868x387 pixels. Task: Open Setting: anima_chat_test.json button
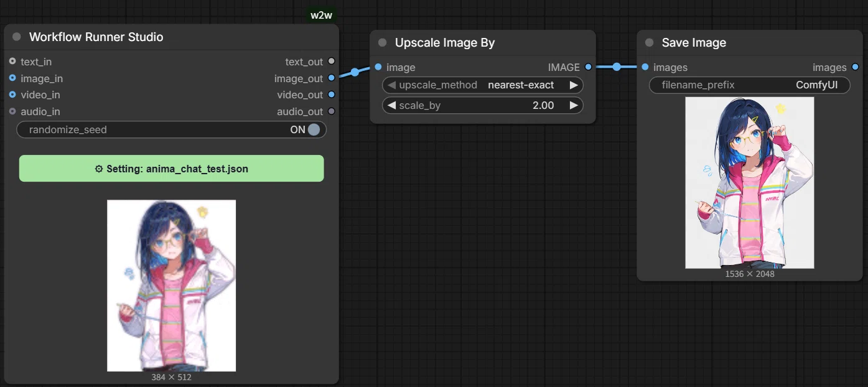171,169
